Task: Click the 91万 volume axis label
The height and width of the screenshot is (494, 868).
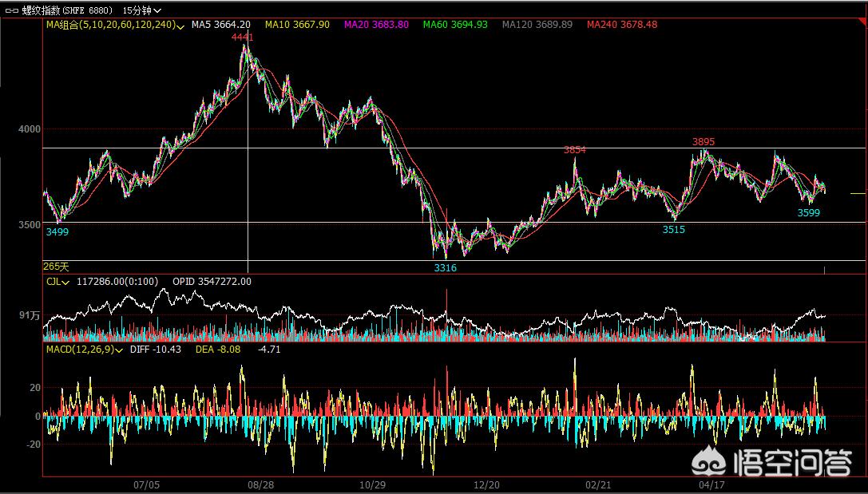Action: (30, 315)
